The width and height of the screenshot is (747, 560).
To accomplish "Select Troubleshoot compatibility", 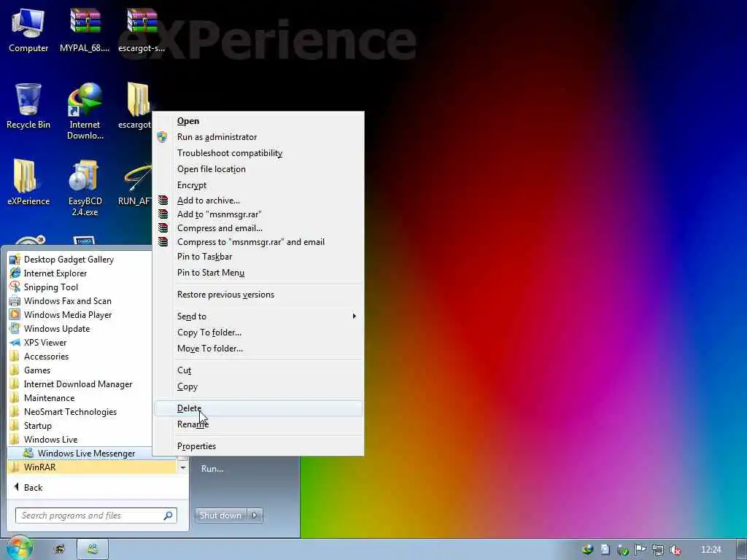I will 259,153.
